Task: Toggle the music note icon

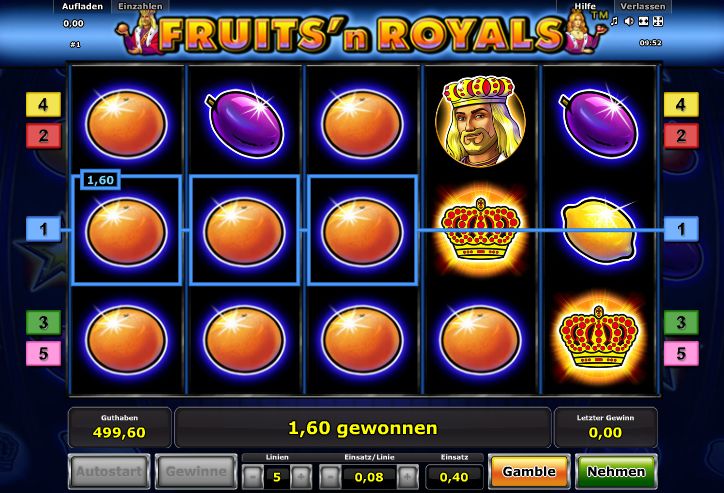Action: pos(614,21)
